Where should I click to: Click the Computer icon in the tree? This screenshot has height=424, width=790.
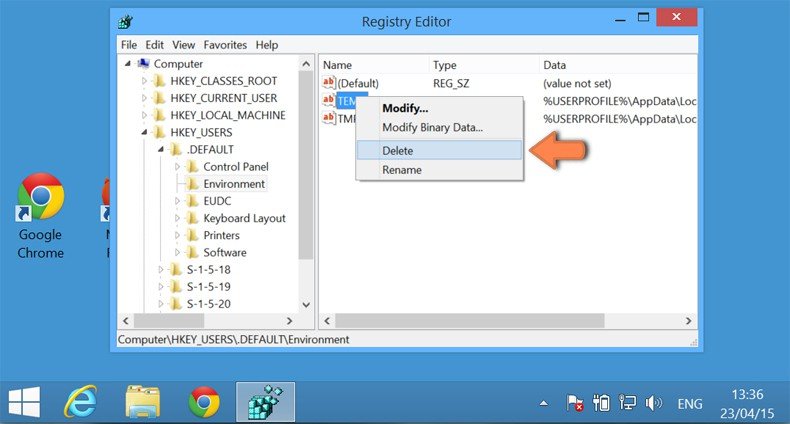coord(144,63)
